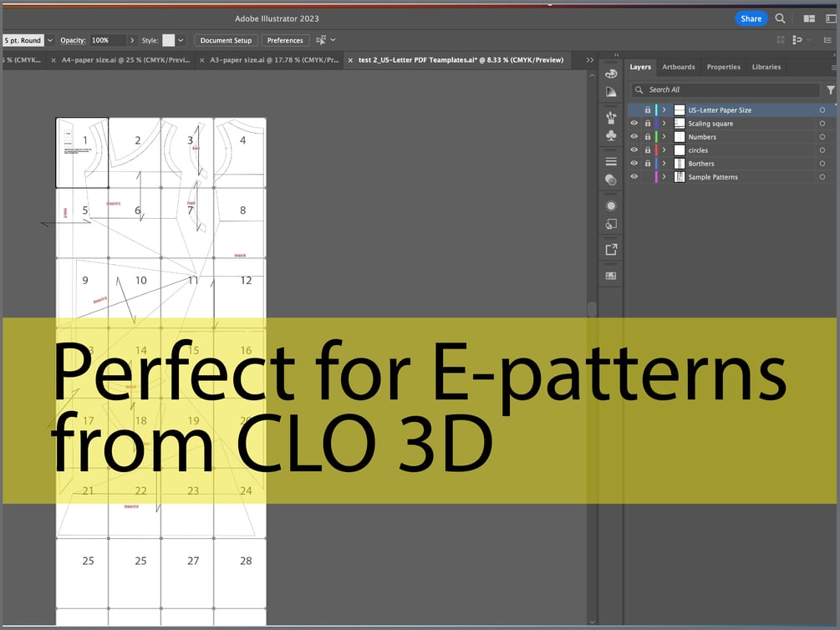Open the Color Guide panel icon
Viewport: 840px width, 630px height.
click(x=611, y=92)
